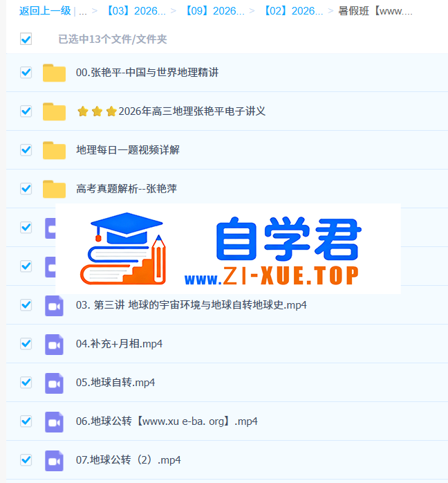Open file 07.地球公转（2）.mp4
This screenshot has width=448, height=483.
[129, 460]
